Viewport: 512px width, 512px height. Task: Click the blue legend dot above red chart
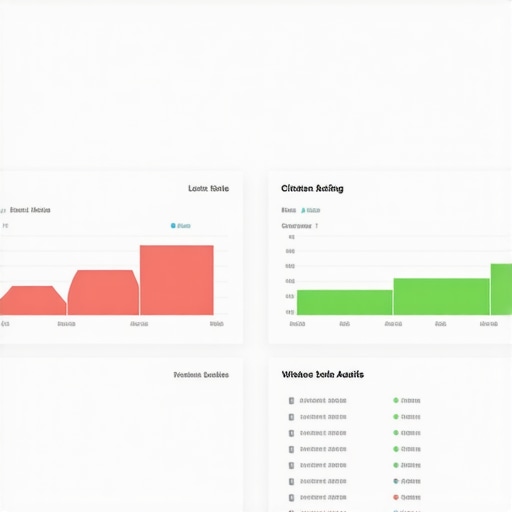pos(173,226)
